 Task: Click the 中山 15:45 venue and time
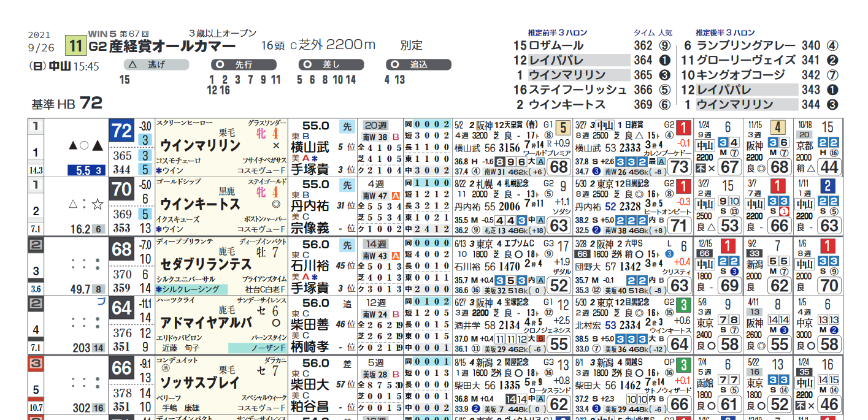click(x=74, y=66)
